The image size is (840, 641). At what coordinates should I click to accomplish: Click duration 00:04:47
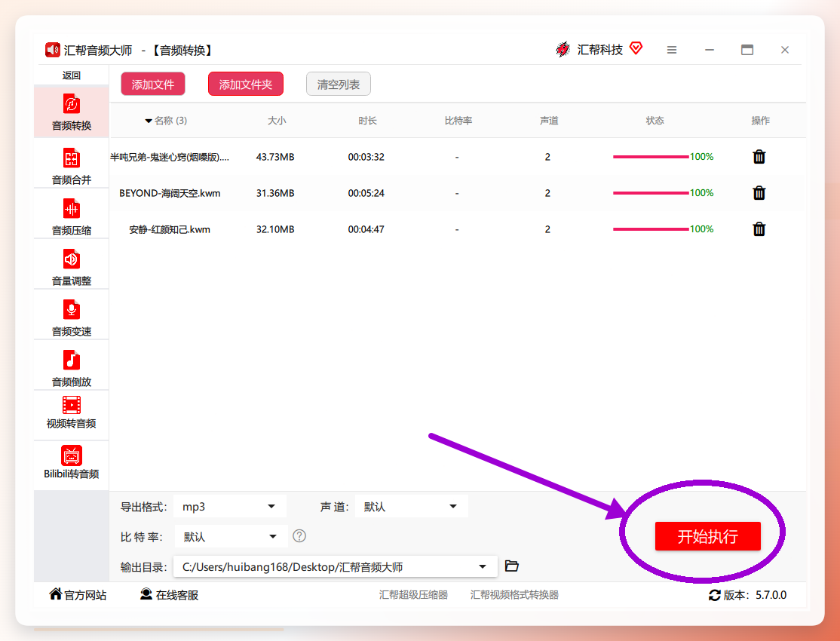366,229
